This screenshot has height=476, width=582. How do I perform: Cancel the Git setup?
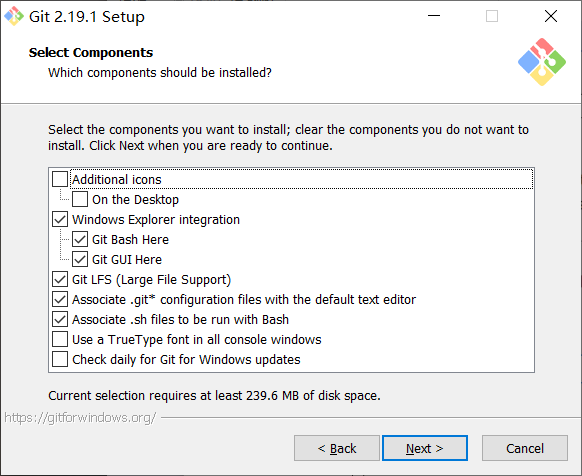(524, 448)
